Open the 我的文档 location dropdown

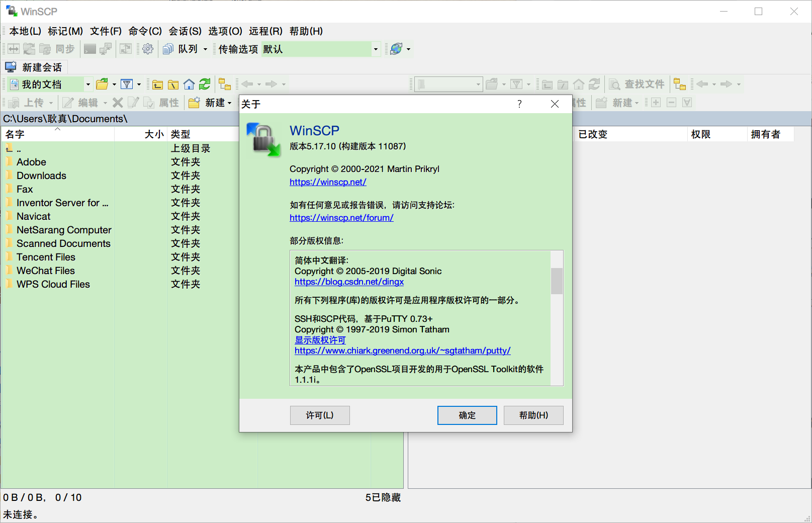(x=87, y=84)
